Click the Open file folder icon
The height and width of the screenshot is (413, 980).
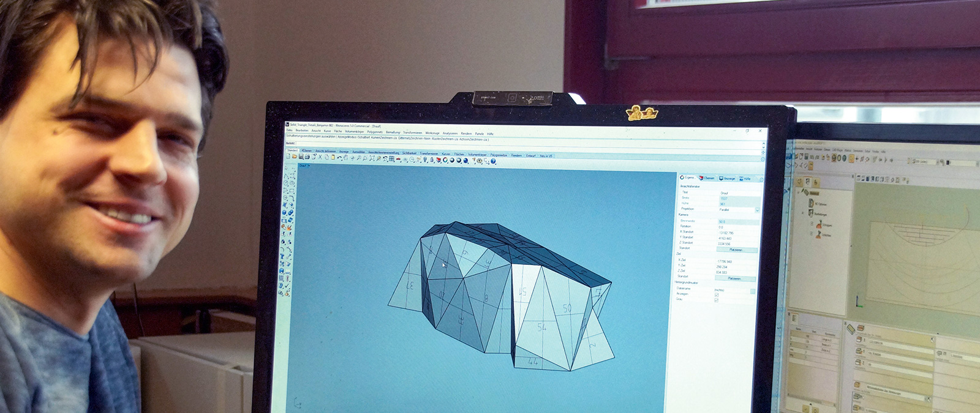point(295,157)
